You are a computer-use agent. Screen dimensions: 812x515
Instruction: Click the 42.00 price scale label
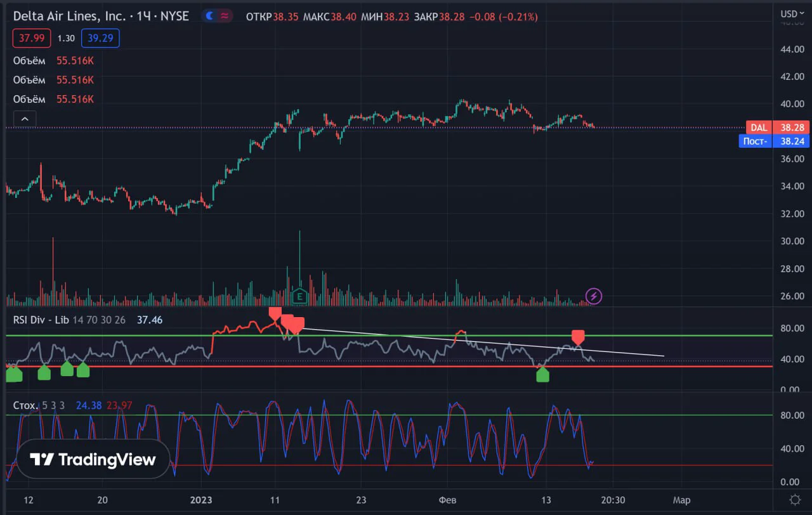(x=792, y=76)
